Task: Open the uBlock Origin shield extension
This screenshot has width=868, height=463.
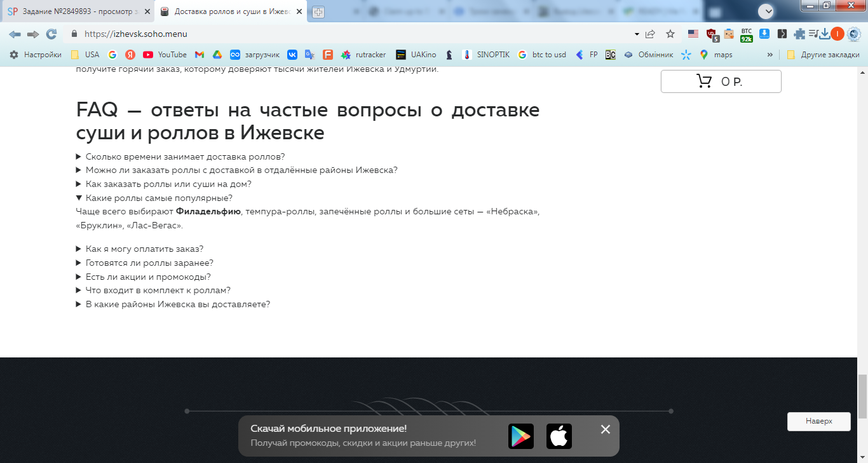Action: click(x=712, y=34)
